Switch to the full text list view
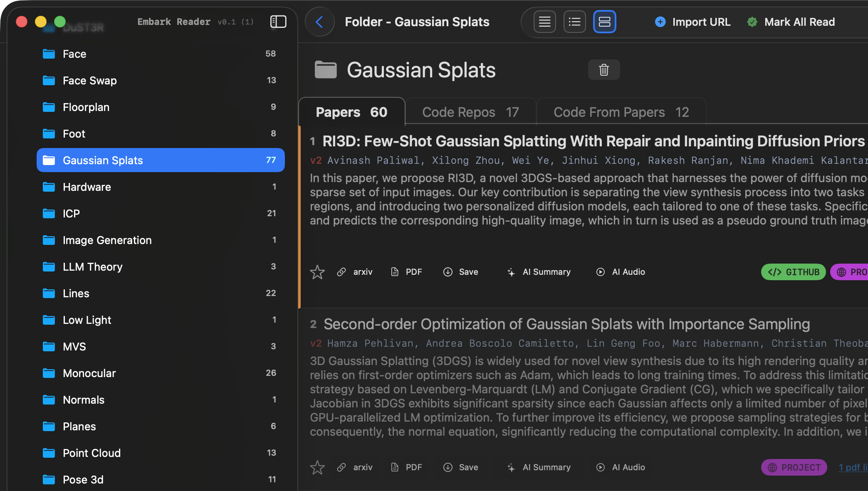Screen dimensions: 868x491 [x=544, y=22]
